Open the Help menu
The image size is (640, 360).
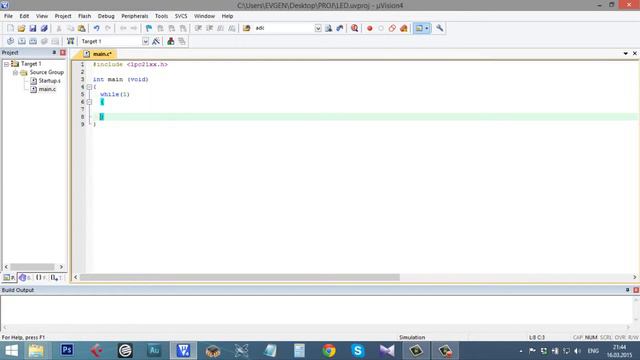pyautogui.click(x=227, y=16)
